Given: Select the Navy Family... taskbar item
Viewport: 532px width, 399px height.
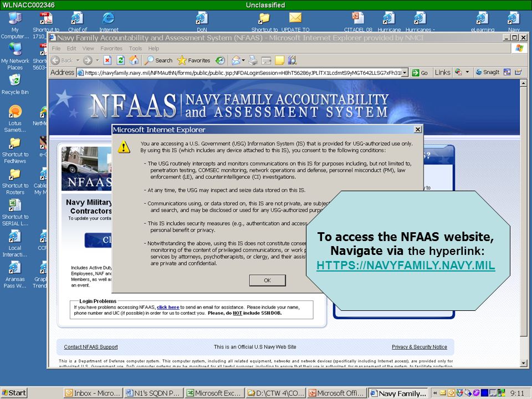Looking at the screenshot, I should coord(398,393).
